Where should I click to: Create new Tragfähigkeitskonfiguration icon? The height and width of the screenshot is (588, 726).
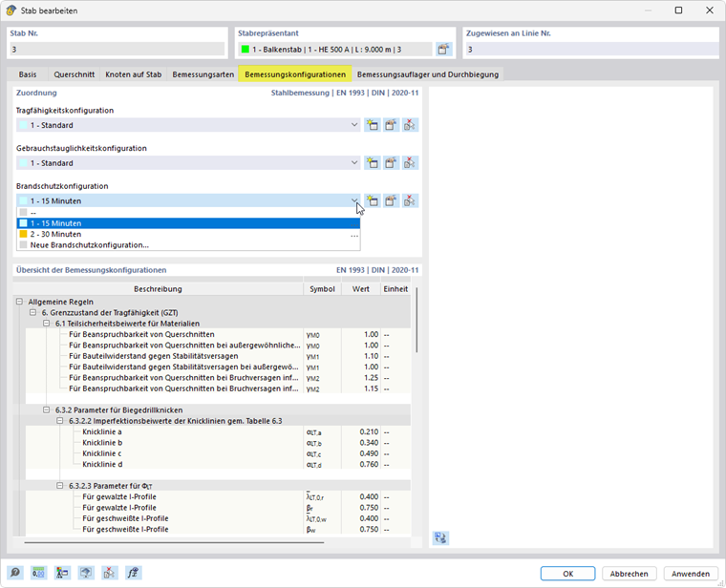click(x=372, y=125)
